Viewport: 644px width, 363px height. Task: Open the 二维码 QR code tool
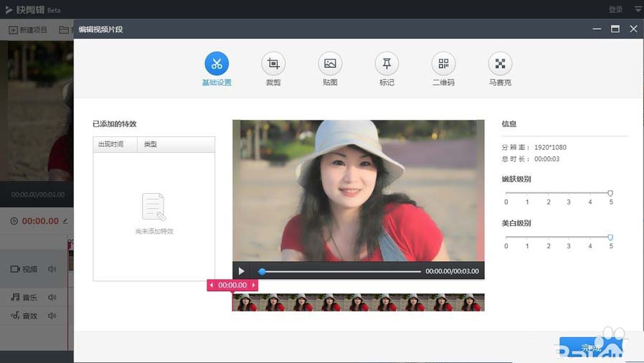coord(443,64)
